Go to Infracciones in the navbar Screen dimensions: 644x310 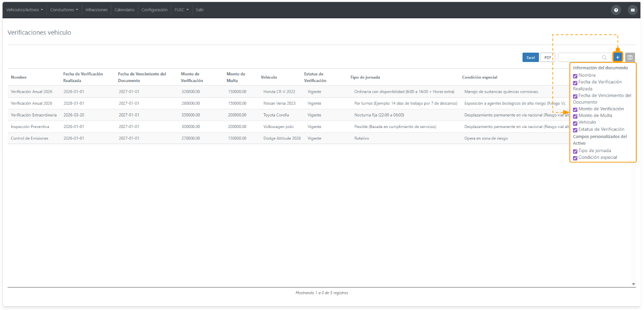(x=96, y=10)
